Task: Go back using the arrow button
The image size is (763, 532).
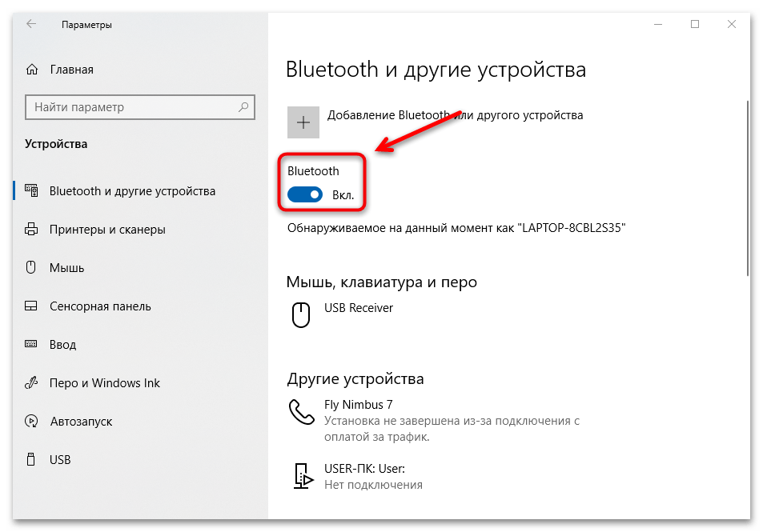Action: point(31,24)
